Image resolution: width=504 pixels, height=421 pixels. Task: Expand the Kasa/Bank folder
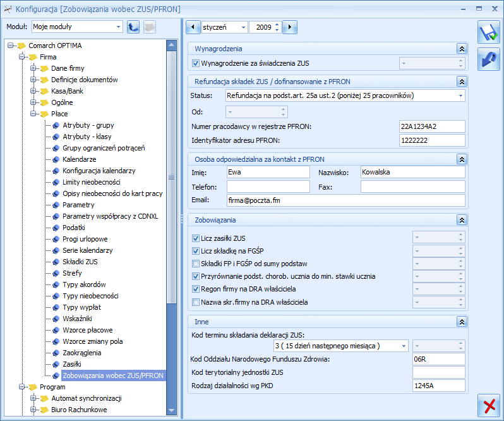click(33, 91)
